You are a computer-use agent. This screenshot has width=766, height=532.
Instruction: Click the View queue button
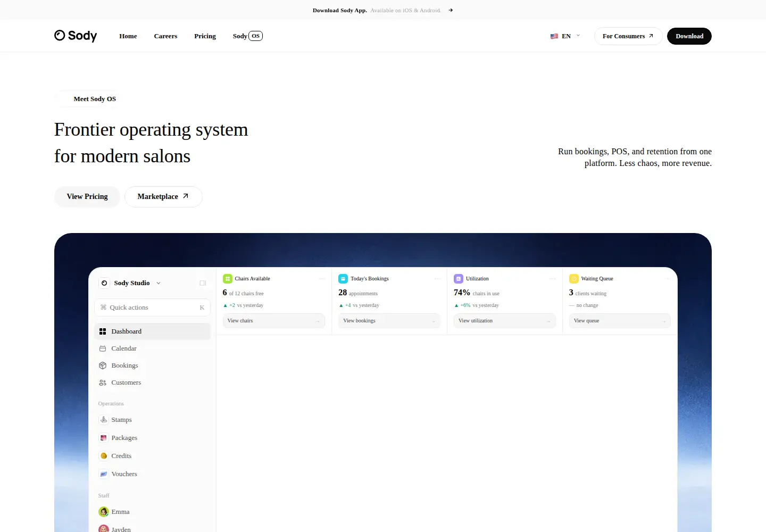pos(620,321)
